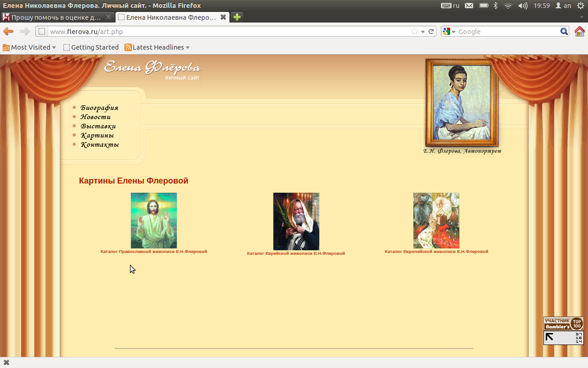Click the browser Back arrow button
The height and width of the screenshot is (368, 588).
pyautogui.click(x=8, y=31)
